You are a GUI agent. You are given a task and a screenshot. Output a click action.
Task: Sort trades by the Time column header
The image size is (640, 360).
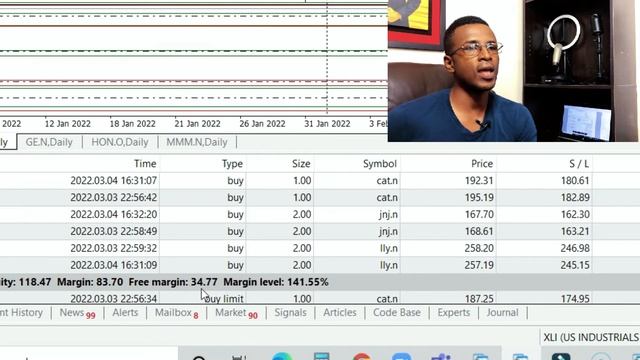click(145, 164)
